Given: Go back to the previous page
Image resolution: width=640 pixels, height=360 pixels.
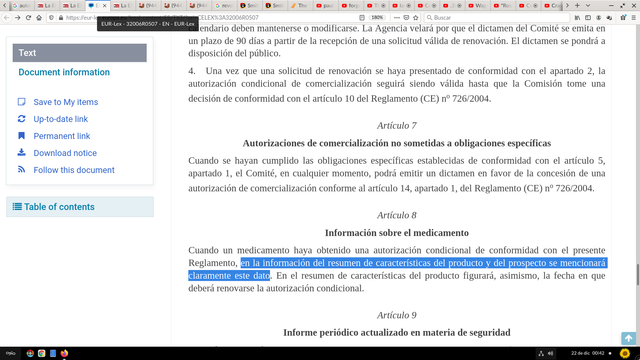Looking at the screenshot, I should [x=7, y=18].
